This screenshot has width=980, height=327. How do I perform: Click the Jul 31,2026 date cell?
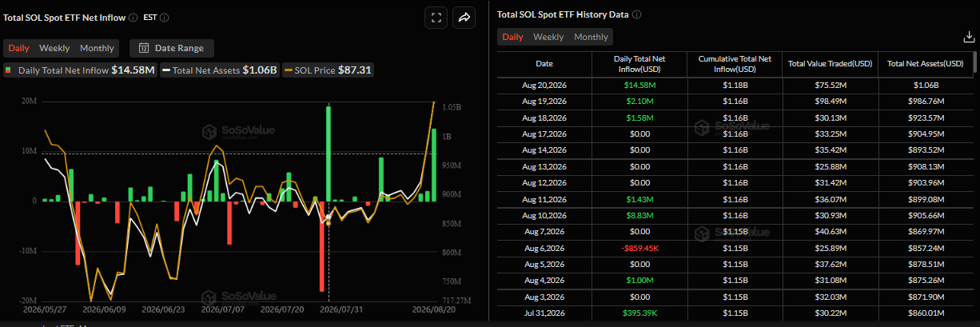pos(544,313)
